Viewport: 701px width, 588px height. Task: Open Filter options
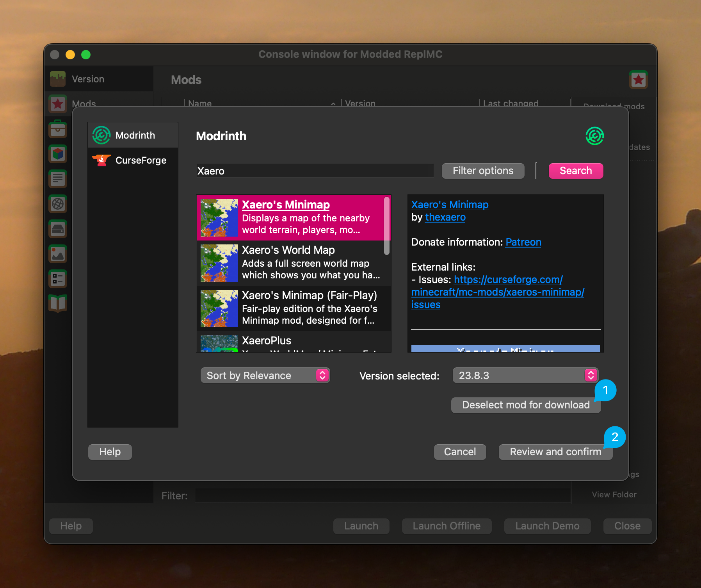point(483,171)
